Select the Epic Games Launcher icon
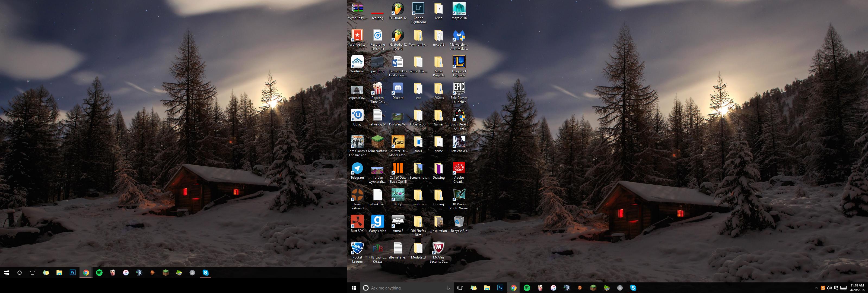868x293 pixels. click(459, 93)
